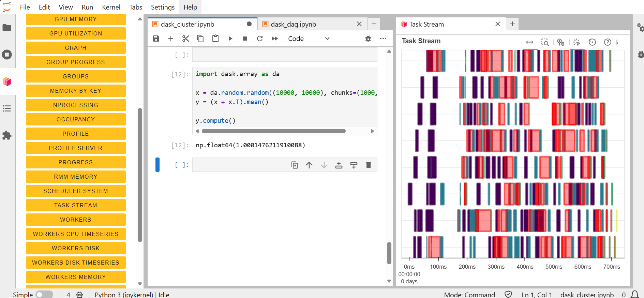Activate the wheel zoom tool in Task Stream

coord(561,42)
